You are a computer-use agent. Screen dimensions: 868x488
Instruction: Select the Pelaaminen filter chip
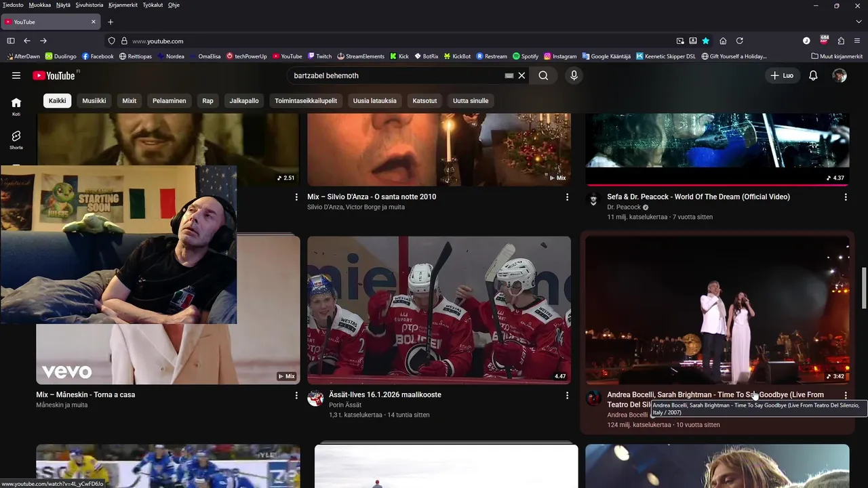(170, 100)
